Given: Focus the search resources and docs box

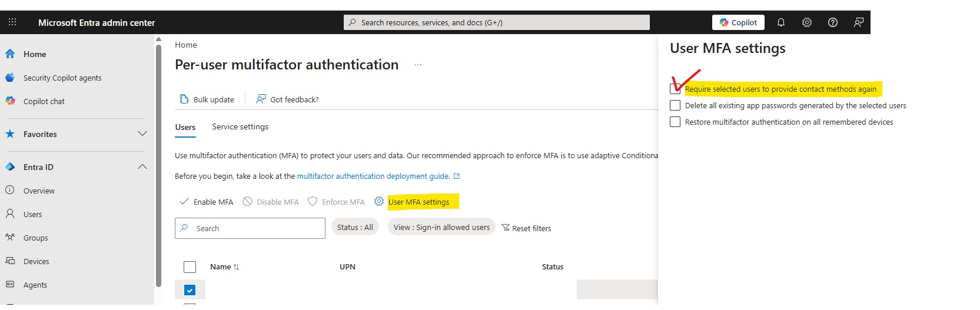Looking at the screenshot, I should tap(496, 22).
